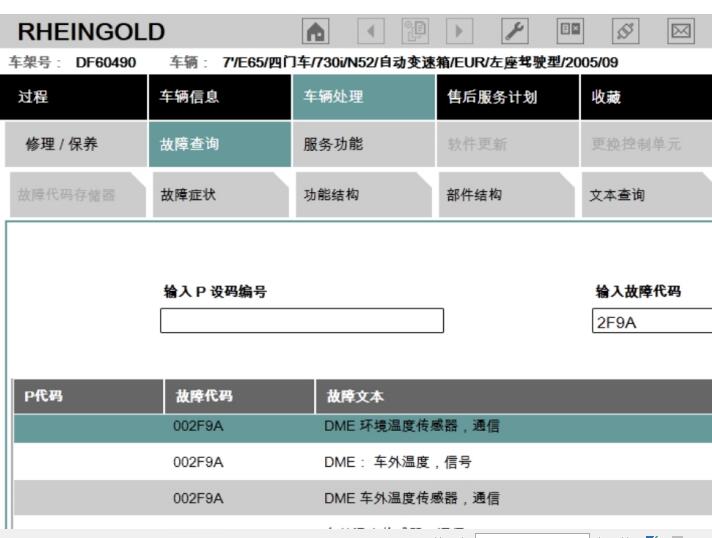Click the 故障代码存储器 tab
The height and width of the screenshot is (538, 712).
coord(78,195)
